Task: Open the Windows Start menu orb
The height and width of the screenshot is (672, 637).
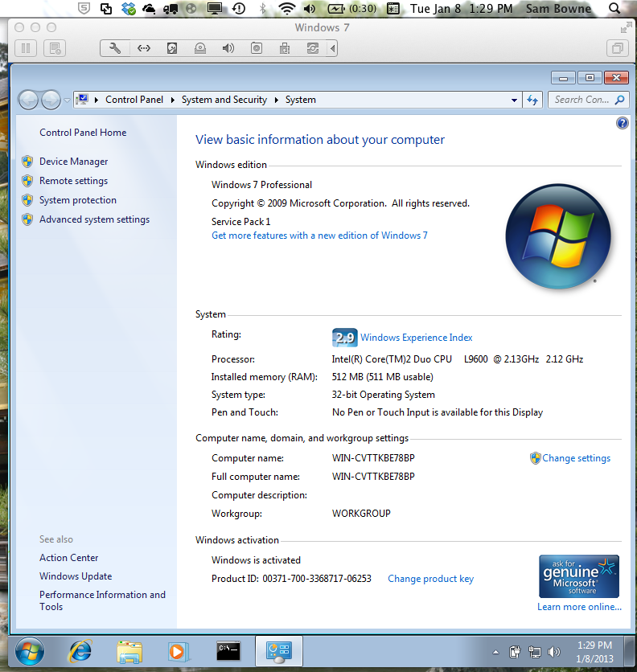Action: (x=30, y=650)
